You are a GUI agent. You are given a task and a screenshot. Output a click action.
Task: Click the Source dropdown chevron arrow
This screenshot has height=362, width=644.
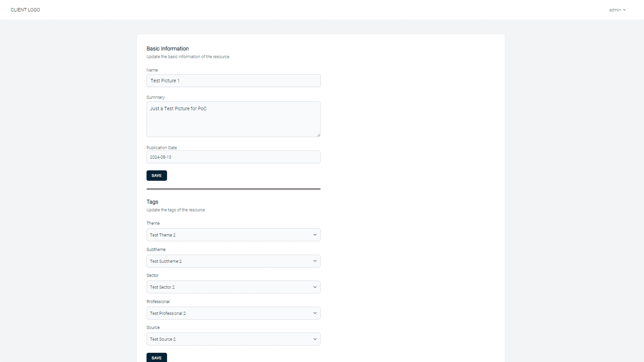coord(315,339)
